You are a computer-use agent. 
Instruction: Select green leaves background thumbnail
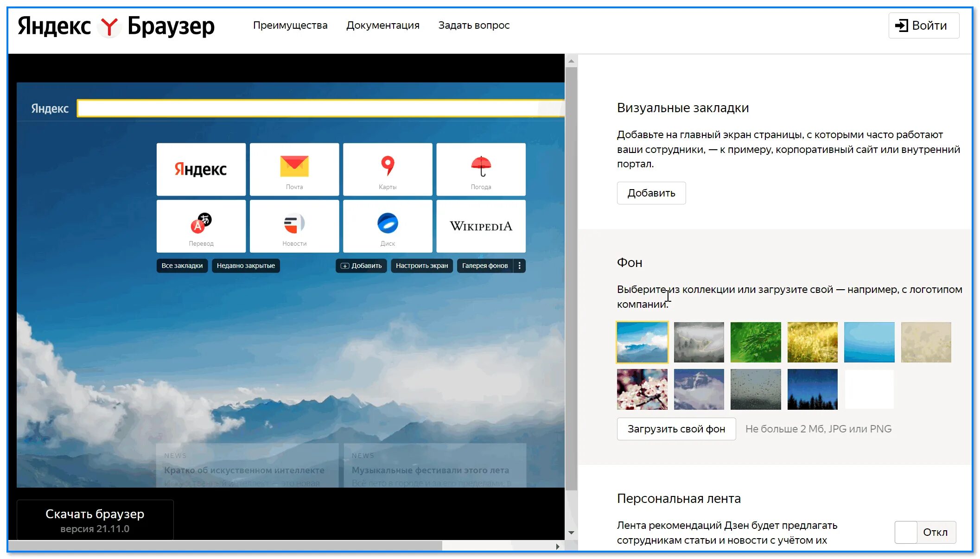pos(756,342)
